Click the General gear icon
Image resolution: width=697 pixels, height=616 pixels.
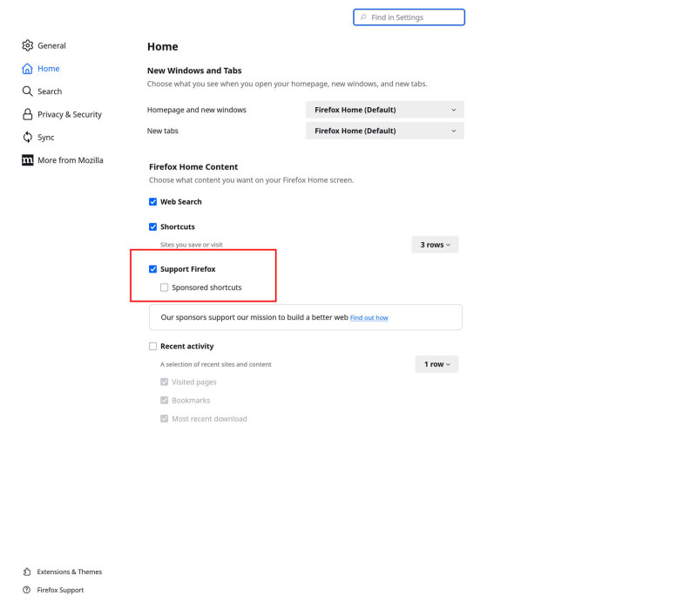[x=28, y=45]
